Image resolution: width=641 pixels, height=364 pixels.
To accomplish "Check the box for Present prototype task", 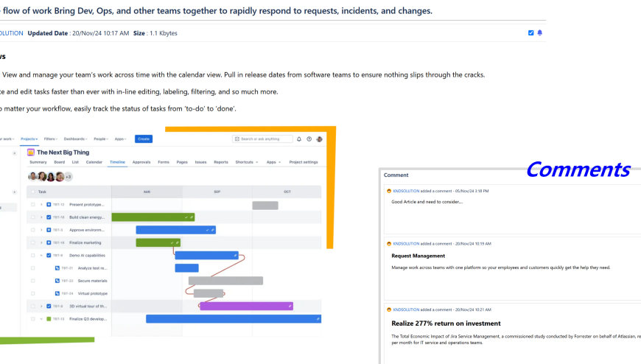I will tap(33, 204).
